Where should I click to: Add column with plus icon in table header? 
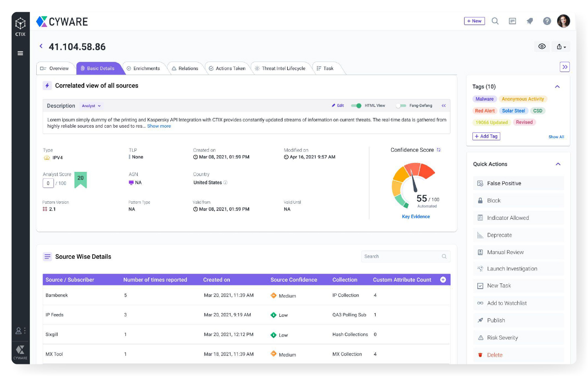[443, 280]
